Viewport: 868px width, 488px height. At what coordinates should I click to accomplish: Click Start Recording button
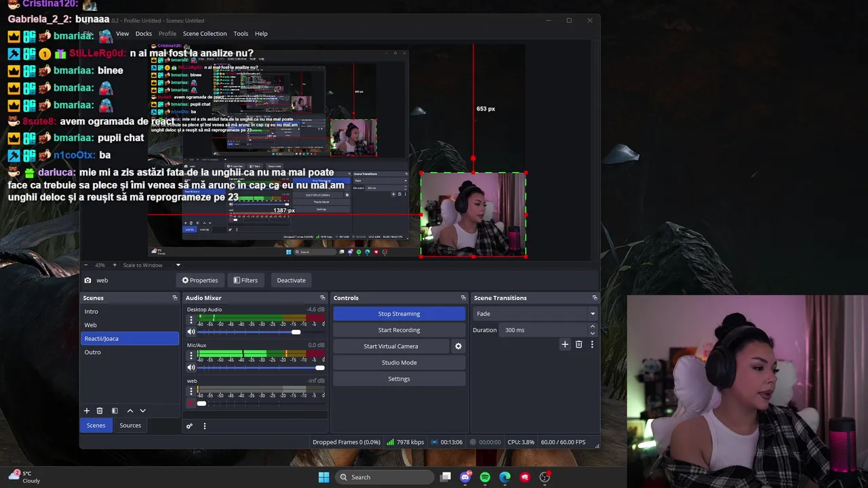(399, 330)
